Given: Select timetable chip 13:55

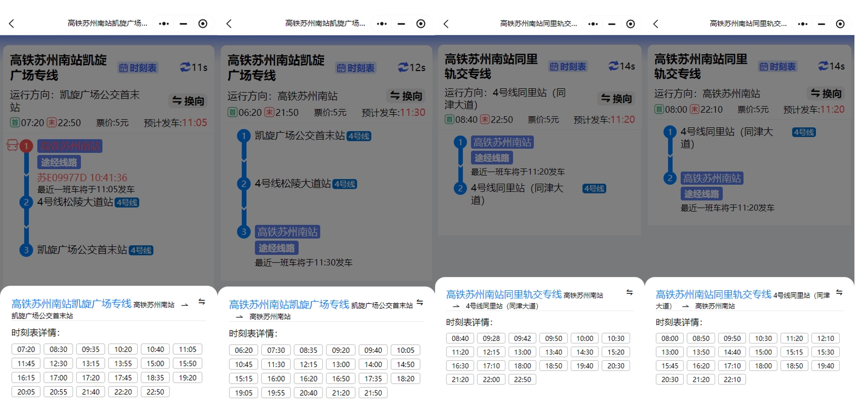Looking at the screenshot, I should 123,363.
